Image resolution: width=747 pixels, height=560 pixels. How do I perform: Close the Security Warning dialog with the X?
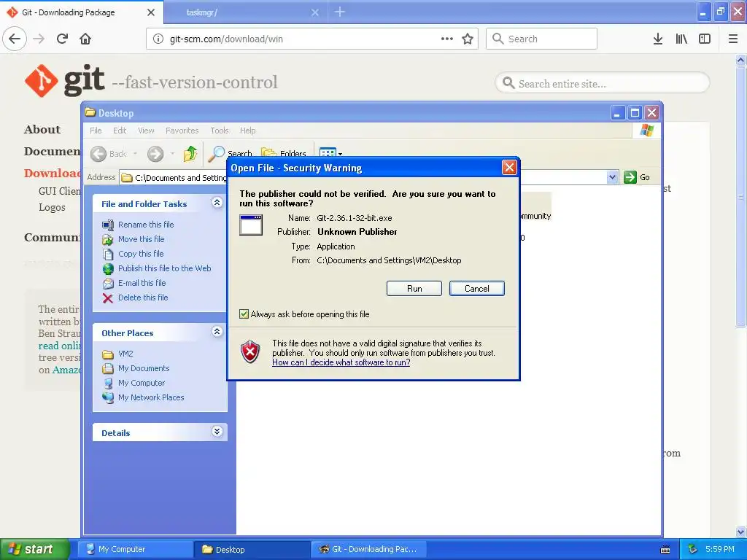(509, 168)
